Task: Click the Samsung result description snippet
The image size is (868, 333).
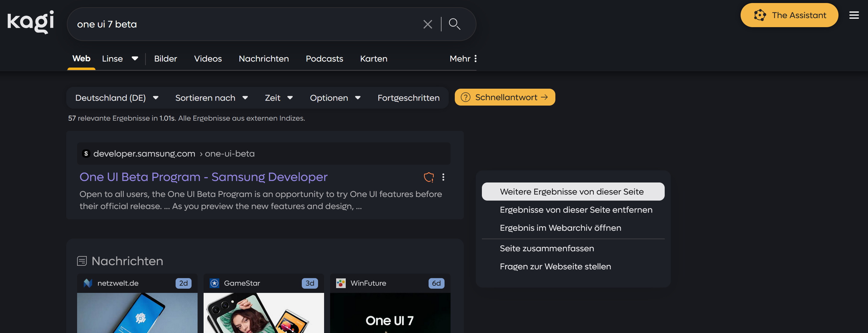Action: (x=261, y=200)
